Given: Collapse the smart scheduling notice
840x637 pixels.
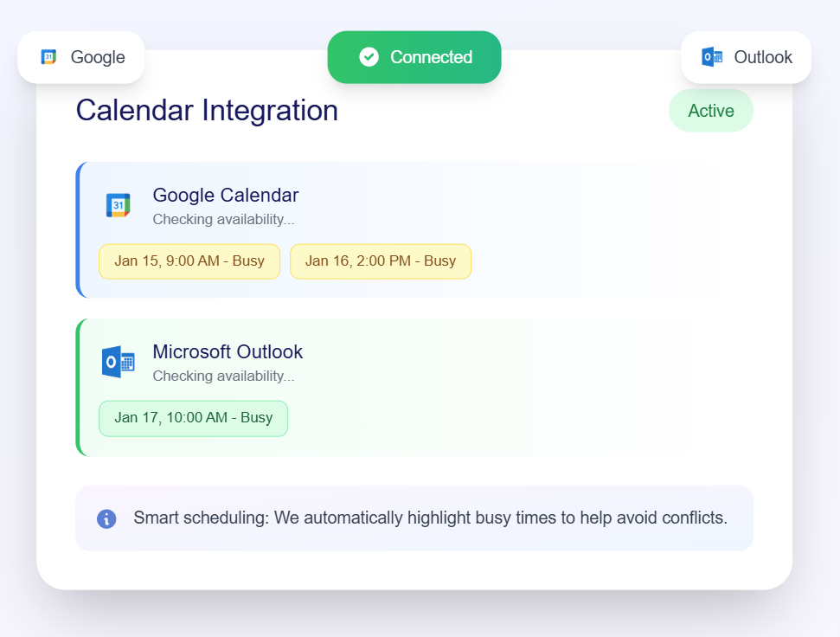Looking at the screenshot, I should pos(414,518).
